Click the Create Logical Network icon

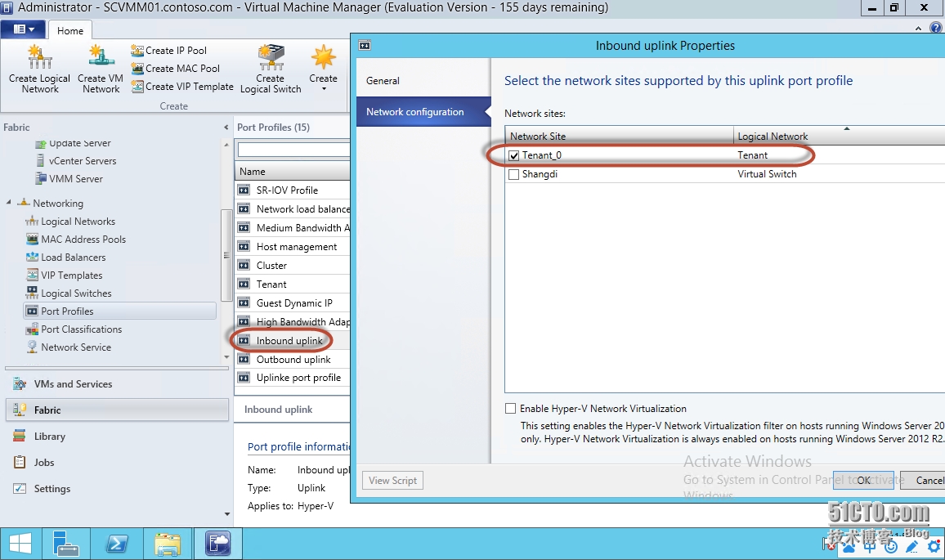point(40,57)
